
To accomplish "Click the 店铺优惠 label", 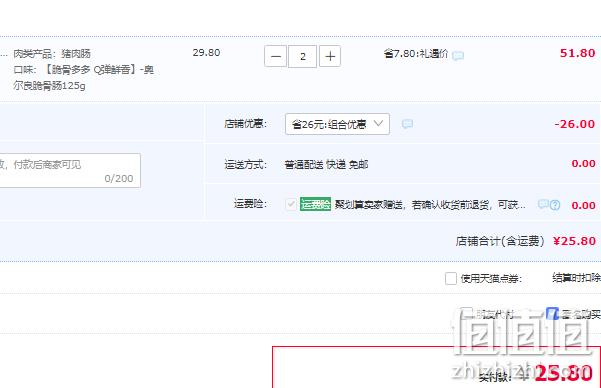I will click(x=245, y=124).
